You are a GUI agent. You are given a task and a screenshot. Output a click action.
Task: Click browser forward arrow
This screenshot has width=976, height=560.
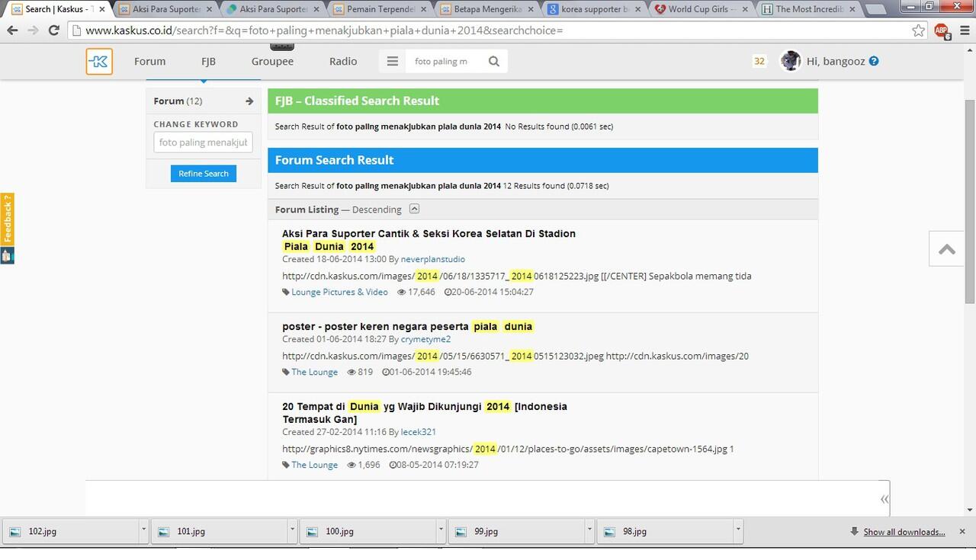(33, 30)
